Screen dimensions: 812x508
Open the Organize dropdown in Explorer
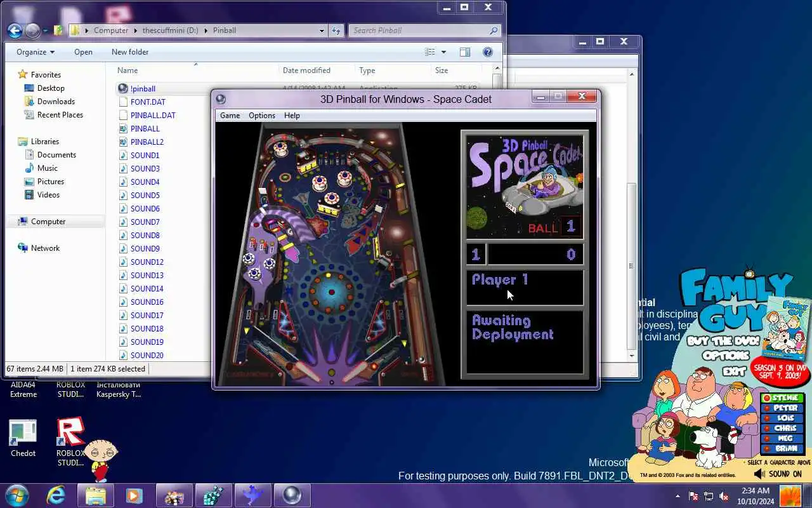click(x=36, y=52)
